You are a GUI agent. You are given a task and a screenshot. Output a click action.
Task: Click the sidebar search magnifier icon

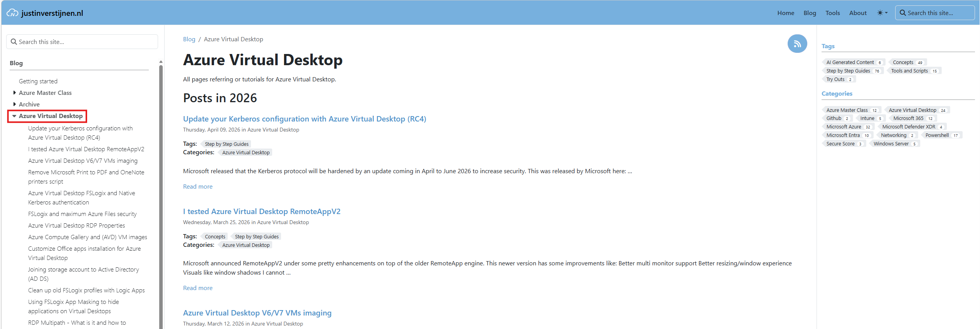[x=14, y=42]
